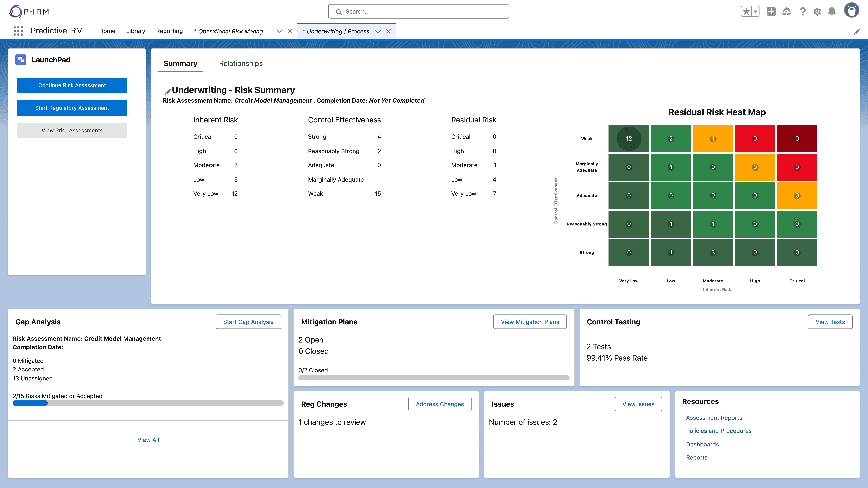Click into the Search field
The height and width of the screenshot is (488, 868).
pyautogui.click(x=418, y=11)
